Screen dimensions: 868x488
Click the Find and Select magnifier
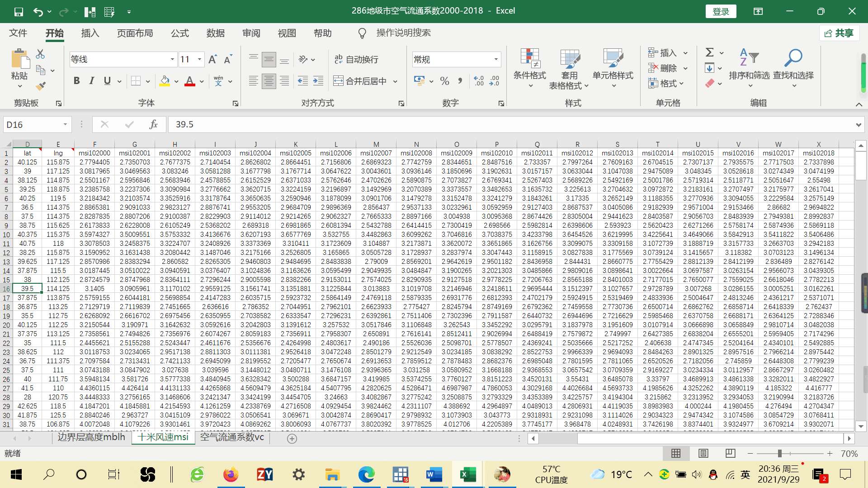tap(793, 59)
